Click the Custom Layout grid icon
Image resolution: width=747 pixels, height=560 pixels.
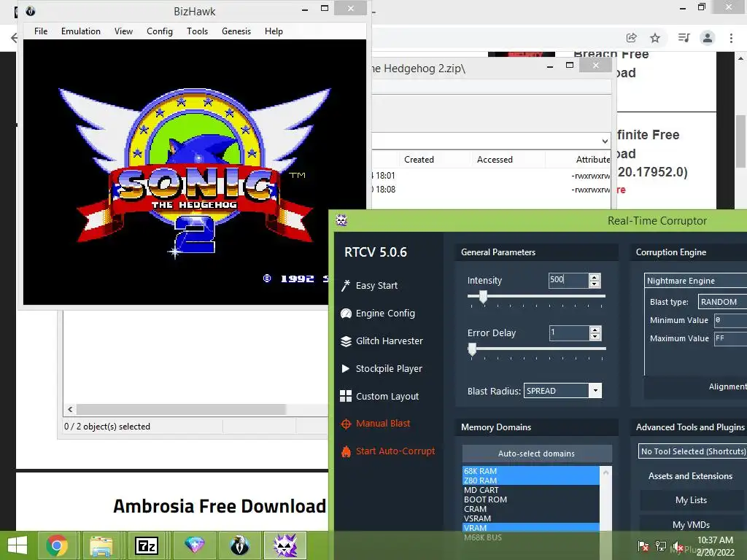[346, 396]
